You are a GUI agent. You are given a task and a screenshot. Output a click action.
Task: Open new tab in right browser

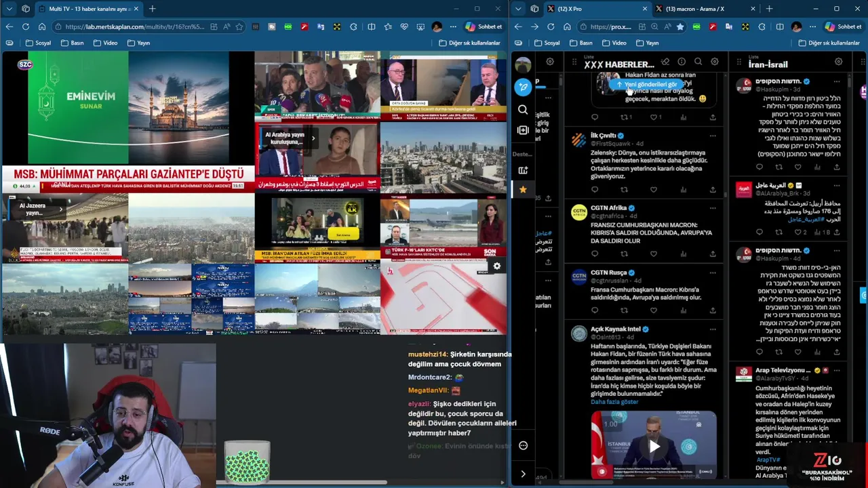click(769, 9)
